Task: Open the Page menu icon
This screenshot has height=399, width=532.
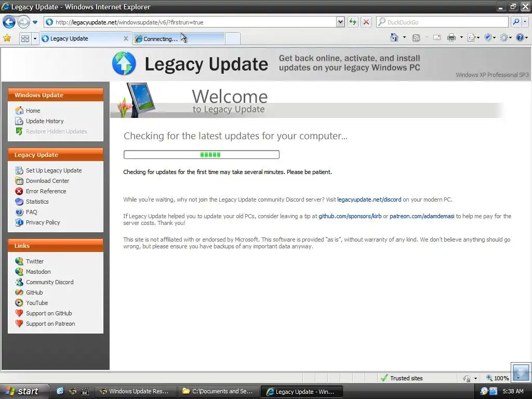Action: (x=473, y=37)
